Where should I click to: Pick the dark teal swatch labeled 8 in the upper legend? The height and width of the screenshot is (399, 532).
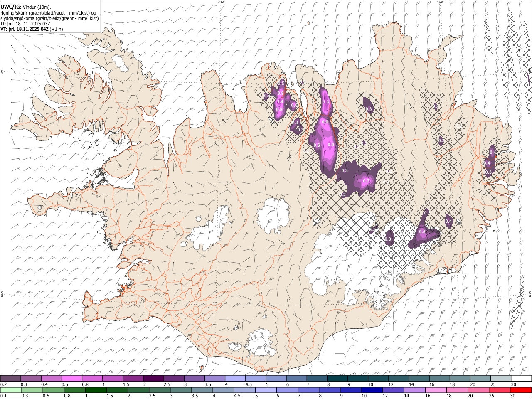coord(337,379)
